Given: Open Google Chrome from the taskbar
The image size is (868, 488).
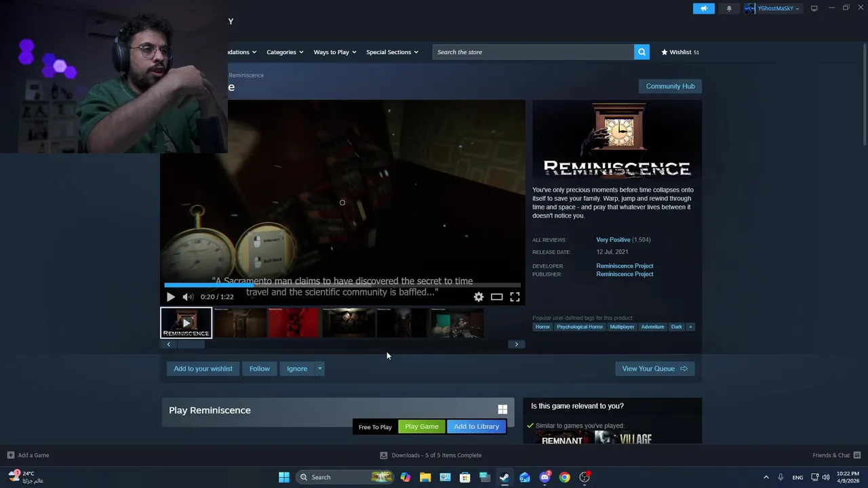Looking at the screenshot, I should (564, 477).
